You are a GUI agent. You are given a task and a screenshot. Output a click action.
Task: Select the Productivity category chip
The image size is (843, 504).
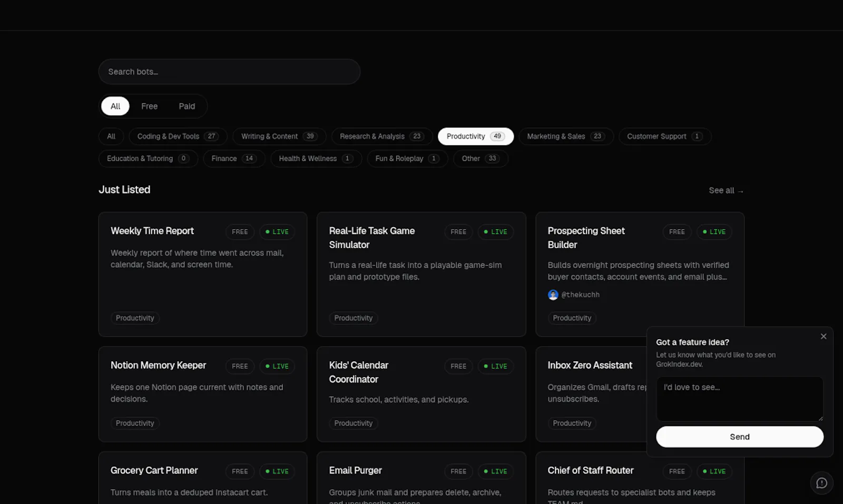pyautogui.click(x=476, y=136)
